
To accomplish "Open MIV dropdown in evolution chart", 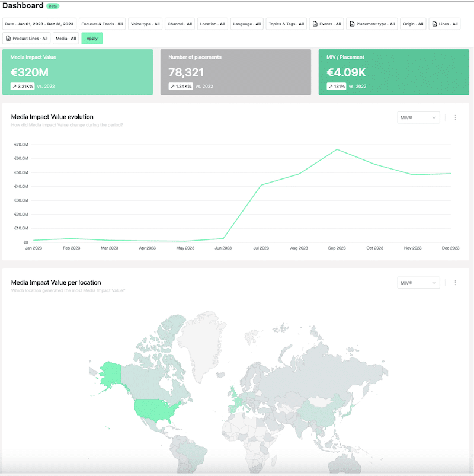I will coord(418,117).
